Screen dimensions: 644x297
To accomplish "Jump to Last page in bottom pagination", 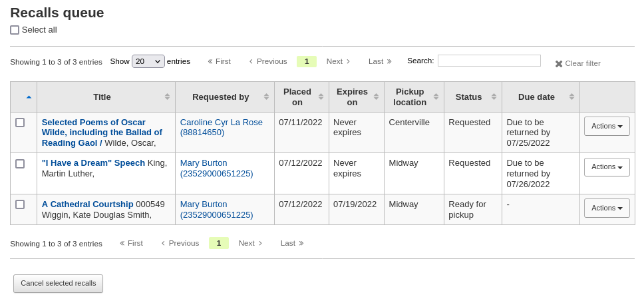I will pos(292,243).
